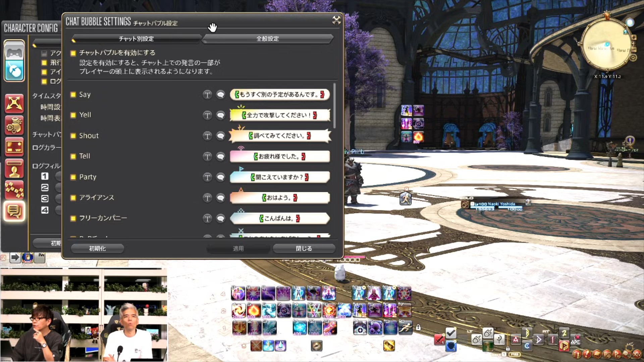
Task: Click the bubble style icon for Yell
Action: [x=220, y=115]
